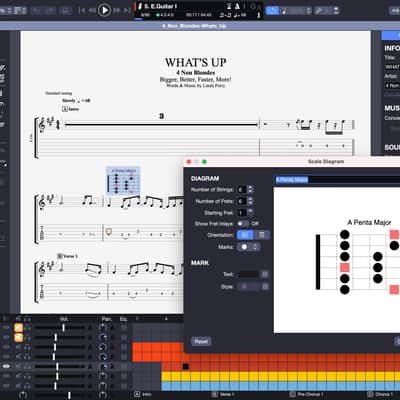Solo the first track row with its headphones icon
Image resolution: width=400 pixels, height=400 pixels.
coord(28,328)
